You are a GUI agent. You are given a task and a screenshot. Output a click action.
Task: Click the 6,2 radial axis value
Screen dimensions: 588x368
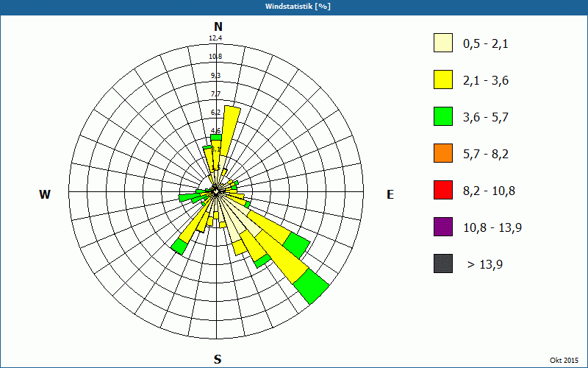(215, 113)
